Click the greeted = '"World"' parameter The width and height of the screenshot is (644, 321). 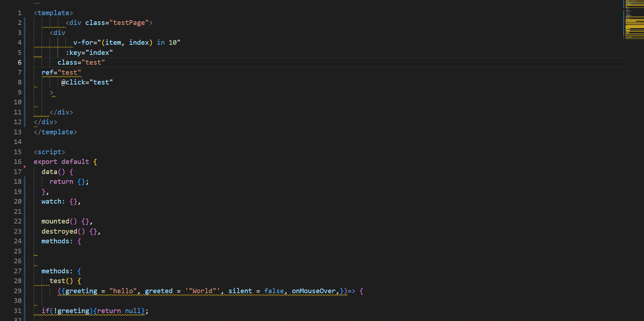pyautogui.click(x=183, y=291)
